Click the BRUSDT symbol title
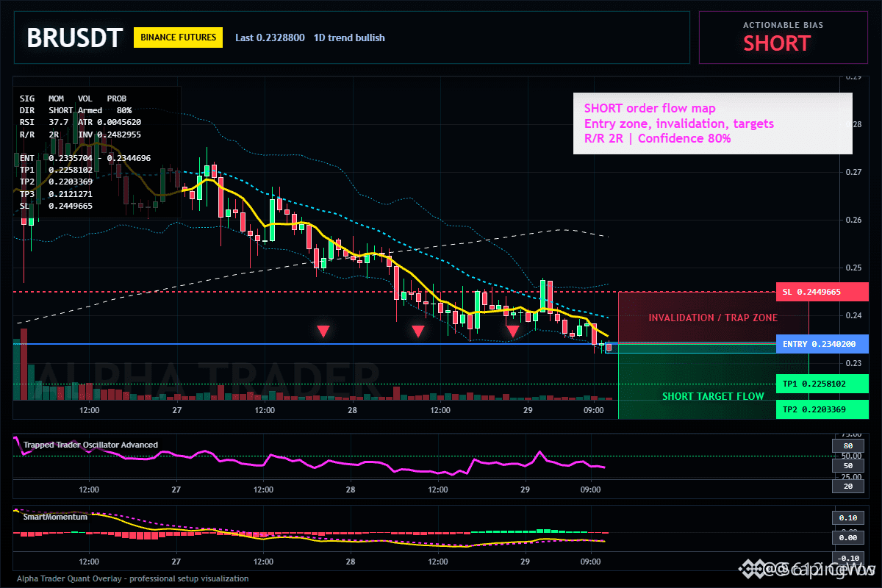Image resolution: width=882 pixels, height=588 pixels. click(74, 37)
